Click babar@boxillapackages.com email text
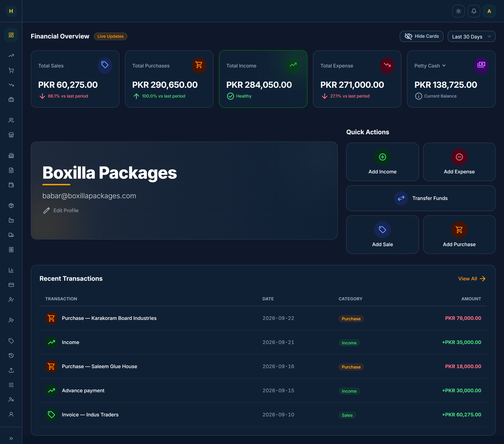This screenshot has height=444, width=504. pos(89,196)
